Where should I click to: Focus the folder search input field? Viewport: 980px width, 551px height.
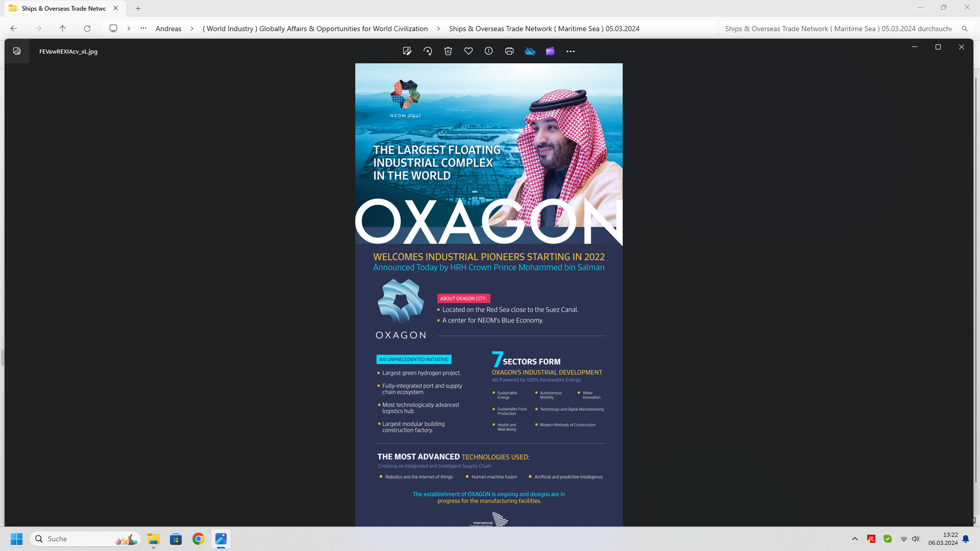click(x=838, y=29)
